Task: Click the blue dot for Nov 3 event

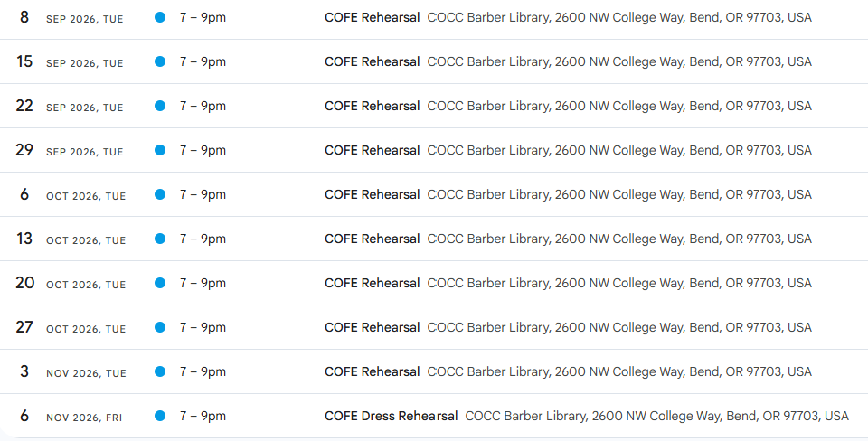Action: (160, 371)
